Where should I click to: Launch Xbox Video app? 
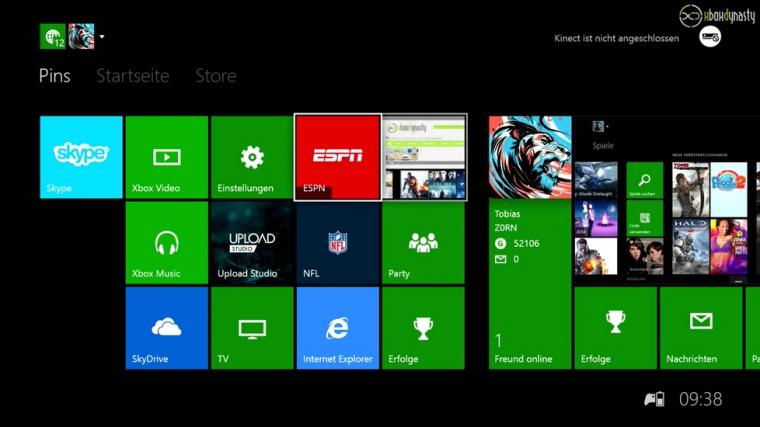(167, 157)
